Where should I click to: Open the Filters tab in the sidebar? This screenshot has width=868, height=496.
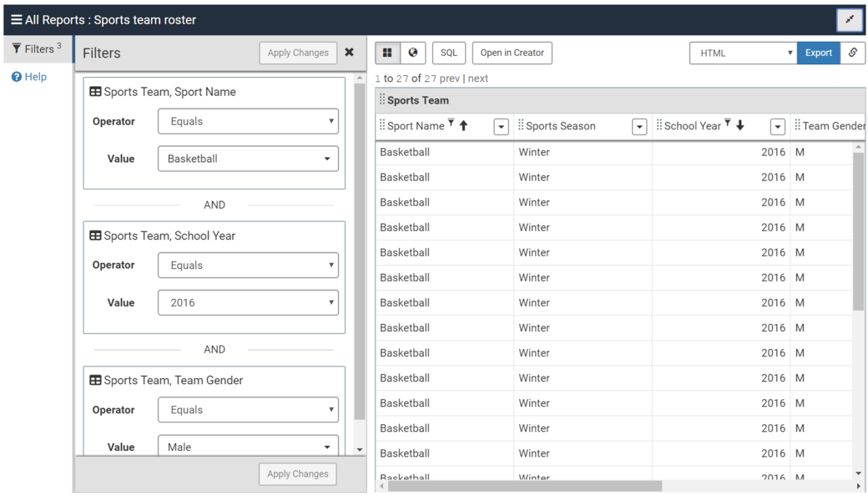(x=38, y=49)
